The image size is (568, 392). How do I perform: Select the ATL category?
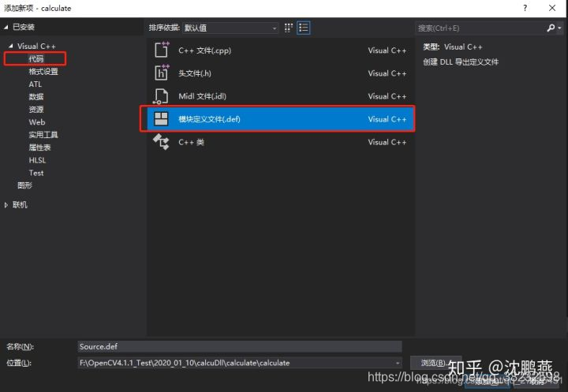pos(35,84)
